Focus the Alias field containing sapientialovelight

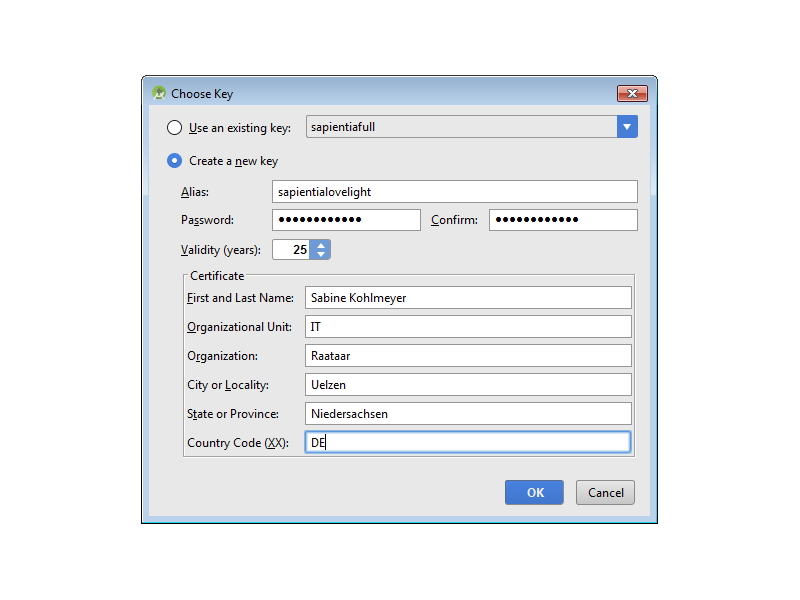[x=454, y=191]
